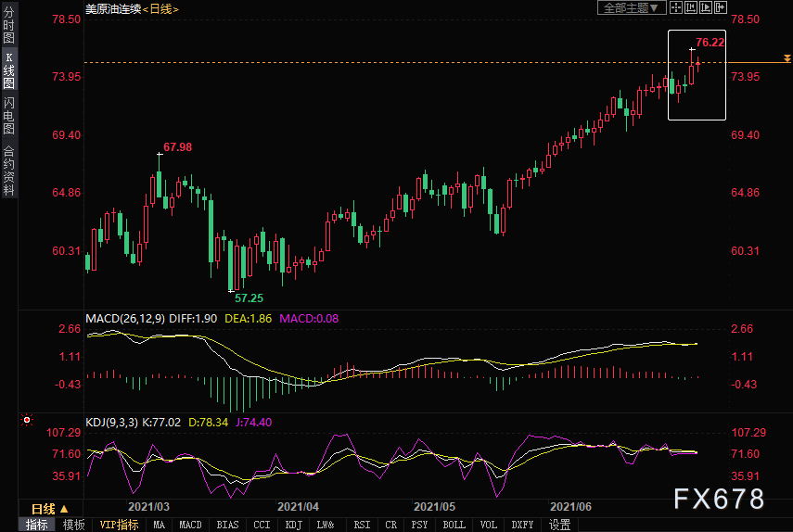Viewport: 793px width, 532px height.
Task: Click the 67.98 peak price label
Action: pyautogui.click(x=177, y=147)
